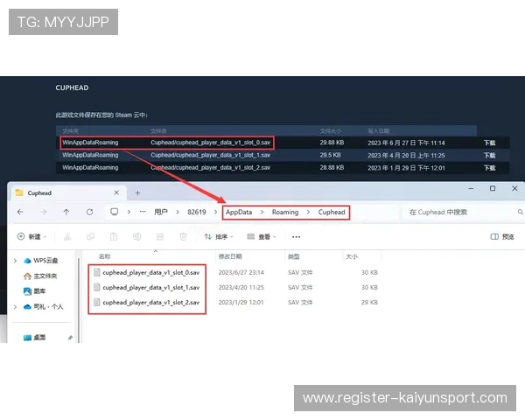The image size is (525, 420).
Task: Click the Cut scissors icon
Action: click(67, 237)
